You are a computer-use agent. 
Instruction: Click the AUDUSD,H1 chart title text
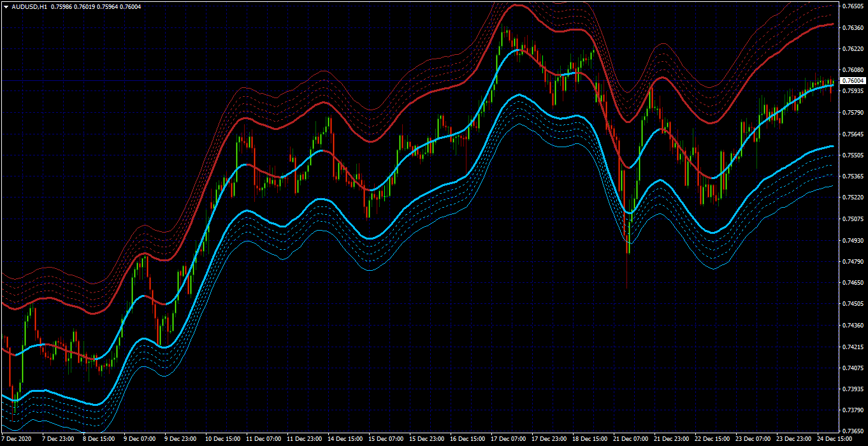click(29, 6)
